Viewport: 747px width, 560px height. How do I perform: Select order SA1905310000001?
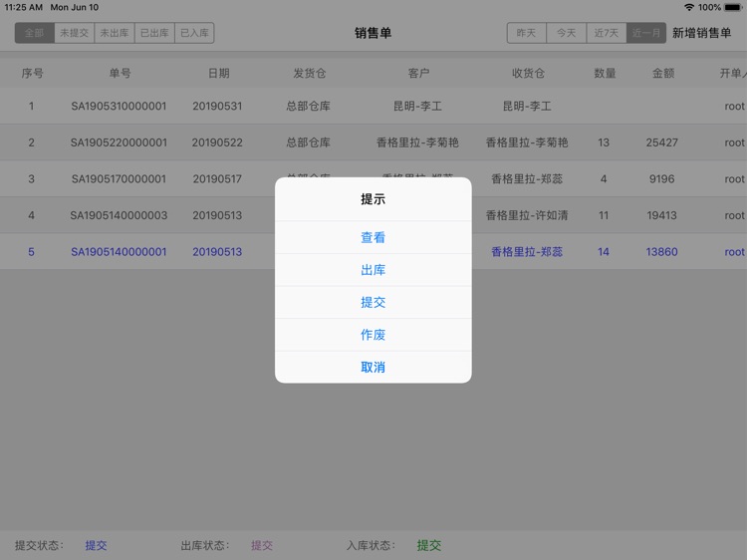click(x=119, y=106)
